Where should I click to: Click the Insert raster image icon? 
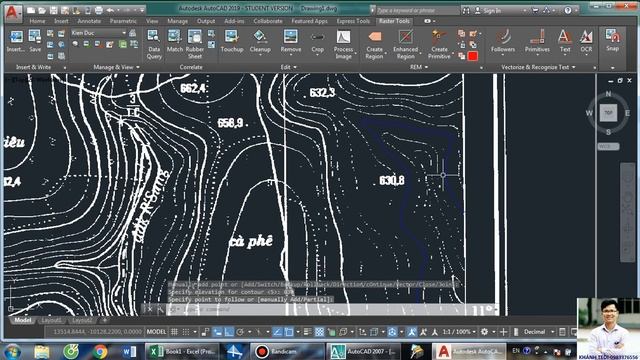pyautogui.click(x=16, y=38)
